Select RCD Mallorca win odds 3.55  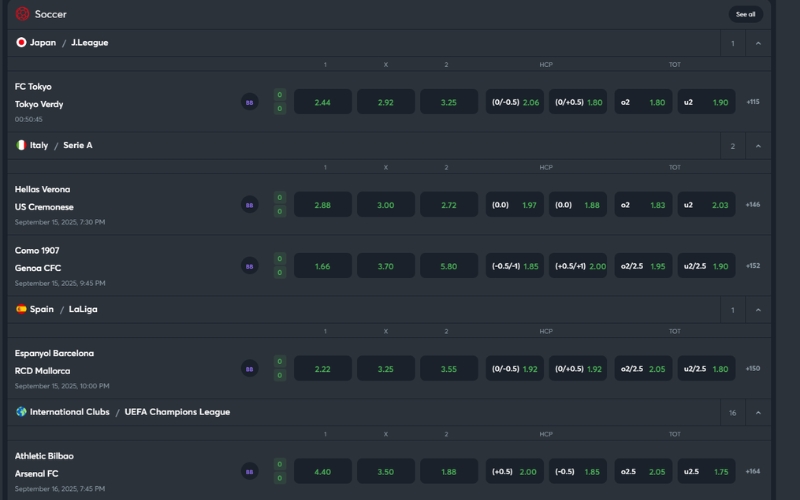(x=449, y=368)
